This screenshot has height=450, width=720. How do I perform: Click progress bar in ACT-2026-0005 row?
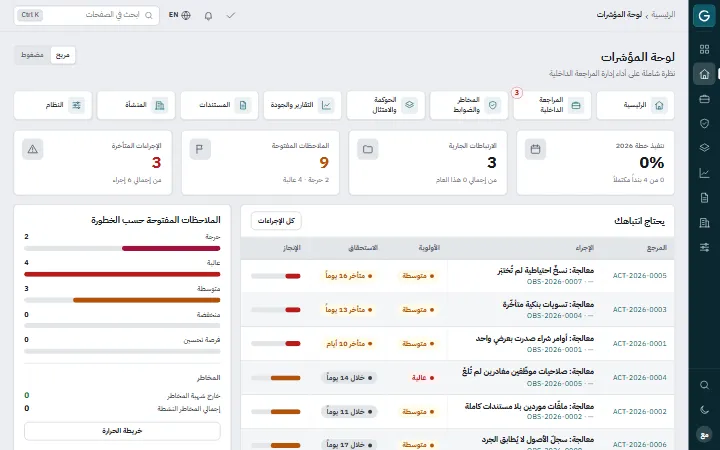click(276, 276)
